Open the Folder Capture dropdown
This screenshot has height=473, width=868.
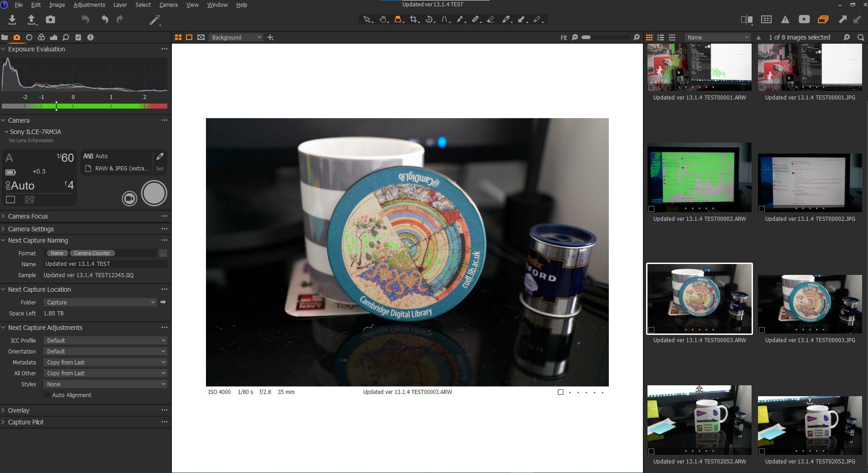[100, 303]
